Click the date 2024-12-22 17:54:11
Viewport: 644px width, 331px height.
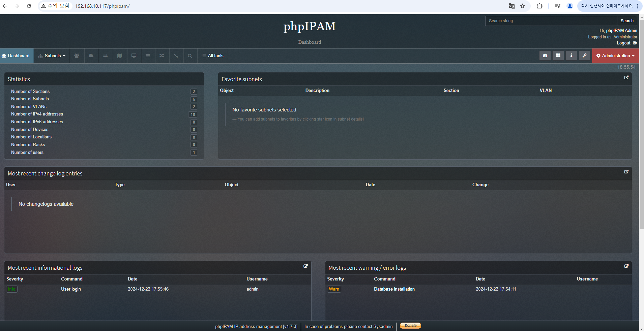tap(496, 289)
